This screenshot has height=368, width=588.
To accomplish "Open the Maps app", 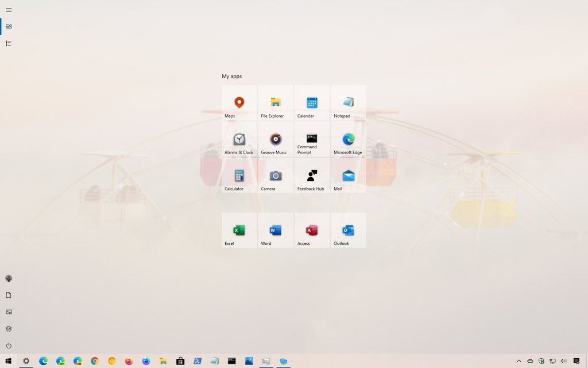I will pos(239,103).
